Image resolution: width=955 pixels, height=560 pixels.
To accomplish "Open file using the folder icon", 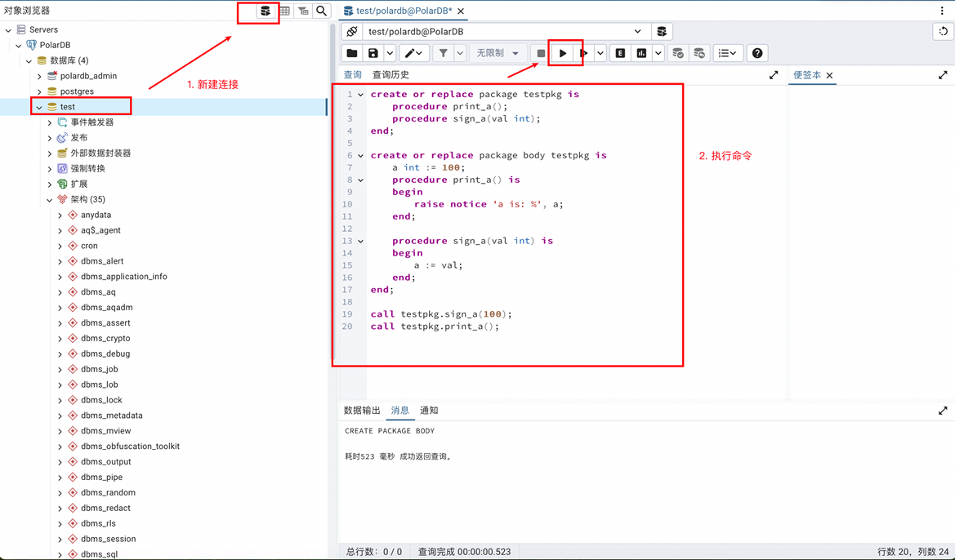I will [351, 53].
